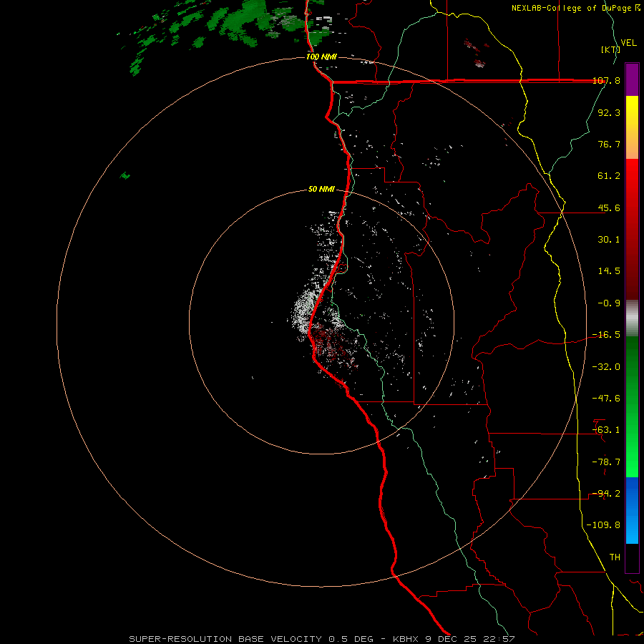
Task: Select the 61.2 scale value
Action: tap(609, 176)
